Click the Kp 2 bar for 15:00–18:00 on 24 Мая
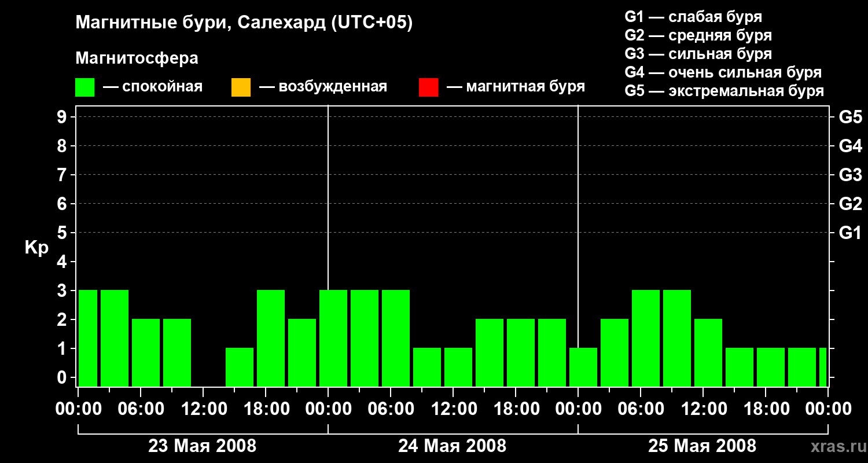The height and width of the screenshot is (463, 868). (490, 352)
